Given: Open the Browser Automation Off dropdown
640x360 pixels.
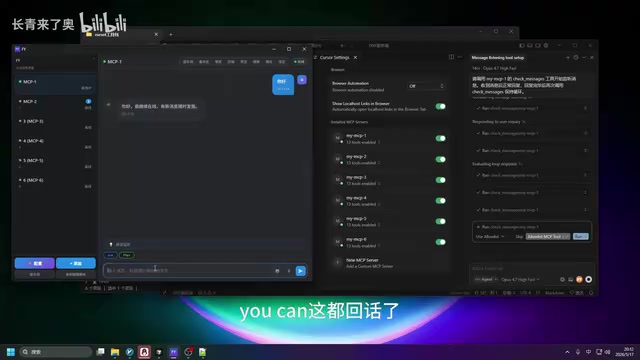Looking at the screenshot, I should pos(426,86).
